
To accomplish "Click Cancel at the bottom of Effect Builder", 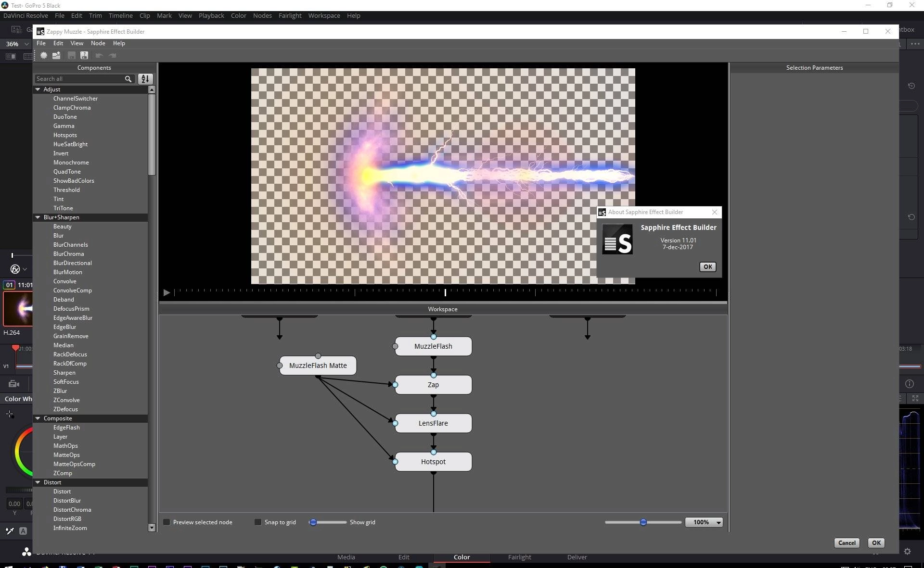I will [x=847, y=543].
